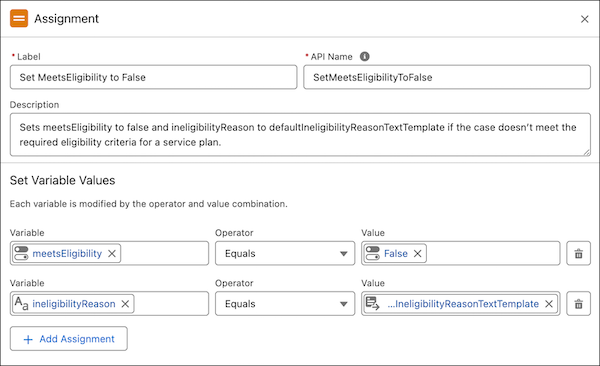Viewport: 600px width, 366px height.
Task: Click the Description resize handle
Action: click(587, 152)
